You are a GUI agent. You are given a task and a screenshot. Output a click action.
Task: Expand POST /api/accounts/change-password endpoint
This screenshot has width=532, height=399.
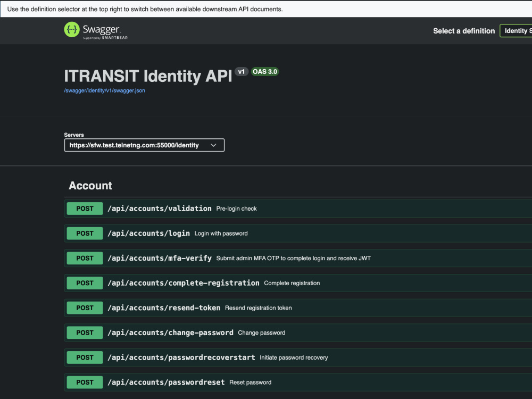pos(298,332)
